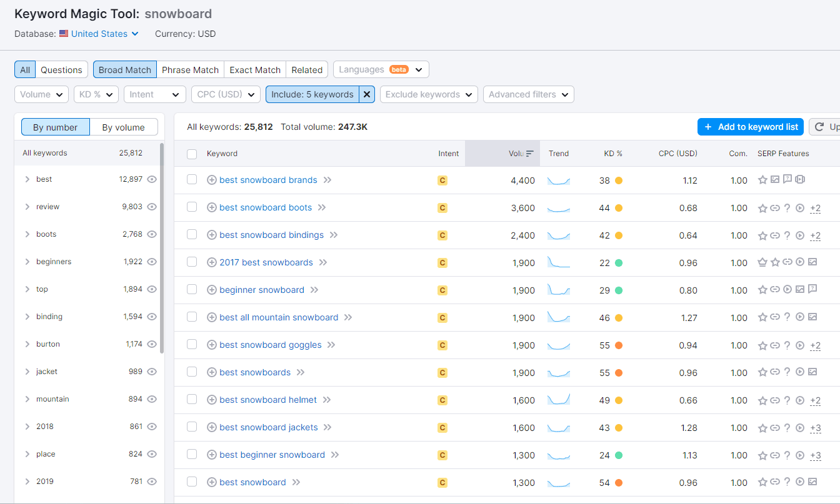The width and height of the screenshot is (840, 504).
Task: Click the trend sparkline for "best snowboard helmet"
Action: click(558, 399)
